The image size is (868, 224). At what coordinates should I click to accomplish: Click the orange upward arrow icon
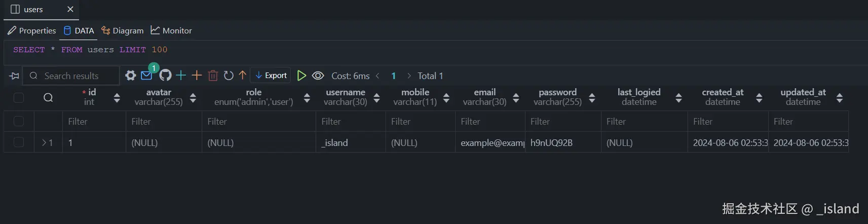(x=243, y=76)
